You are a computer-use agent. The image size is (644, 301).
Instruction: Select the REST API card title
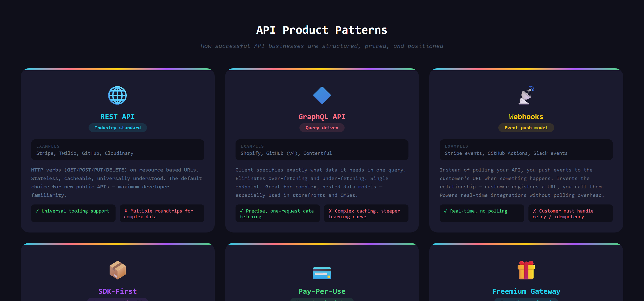point(118,117)
